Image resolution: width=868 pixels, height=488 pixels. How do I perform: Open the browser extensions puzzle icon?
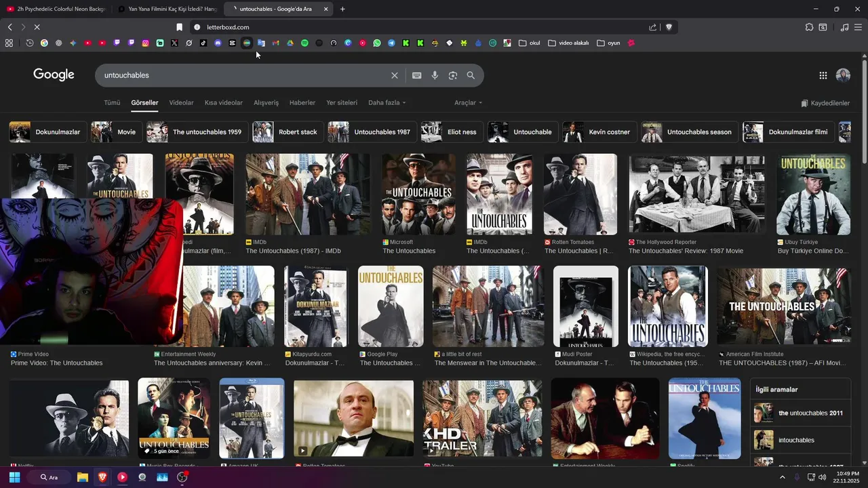tap(809, 27)
